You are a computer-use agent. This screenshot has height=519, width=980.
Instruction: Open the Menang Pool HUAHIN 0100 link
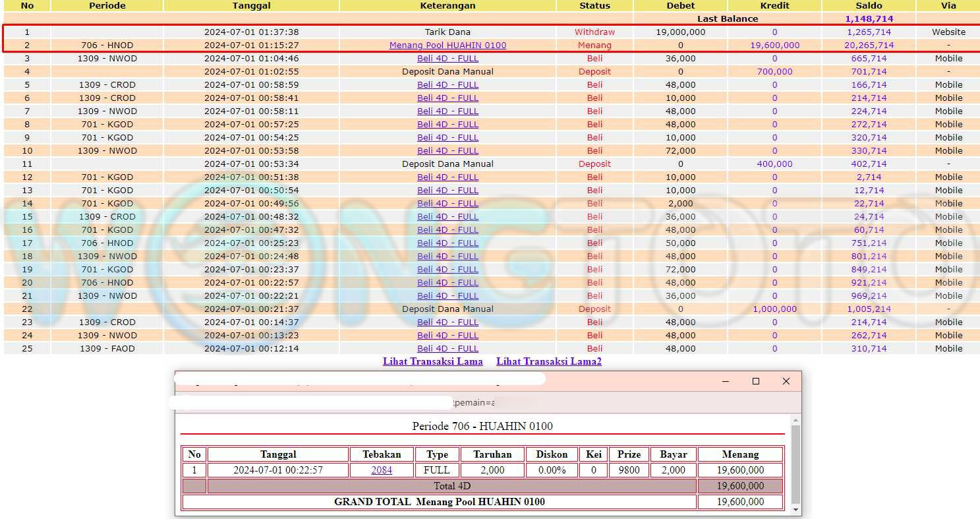tap(447, 46)
